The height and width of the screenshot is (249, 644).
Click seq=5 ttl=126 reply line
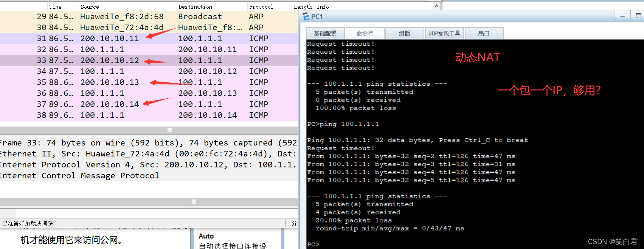[x=411, y=180]
